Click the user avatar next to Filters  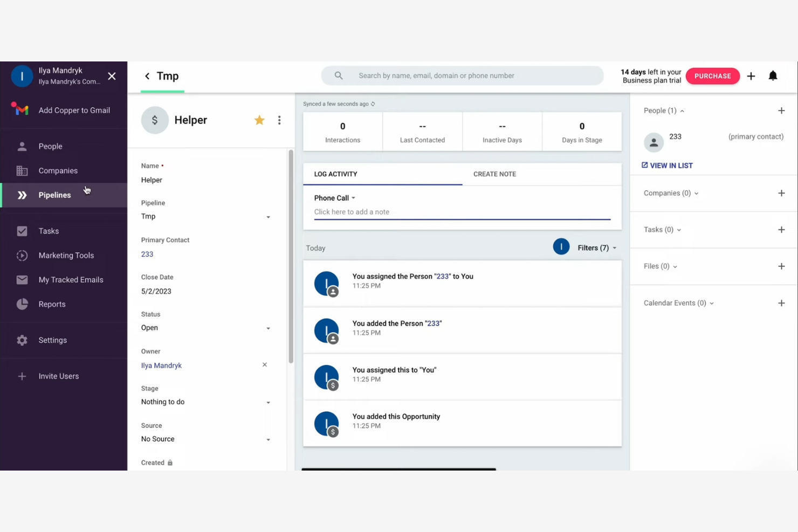[x=561, y=247]
